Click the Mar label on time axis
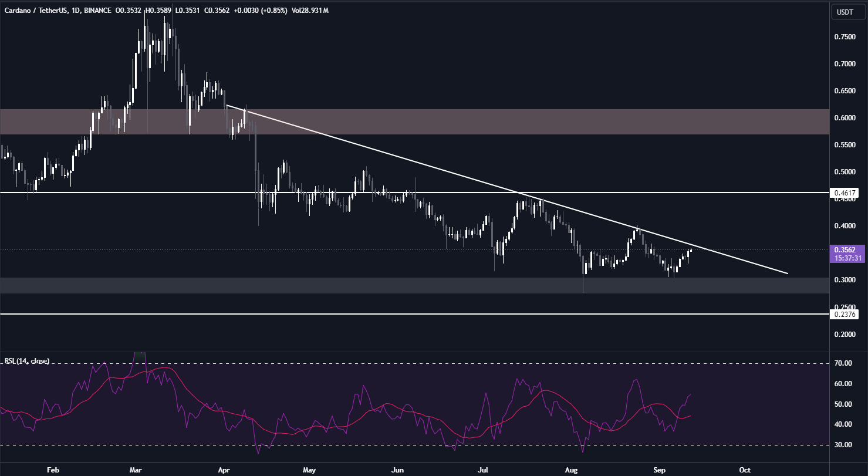The height and width of the screenshot is (476, 868). pyautogui.click(x=136, y=470)
